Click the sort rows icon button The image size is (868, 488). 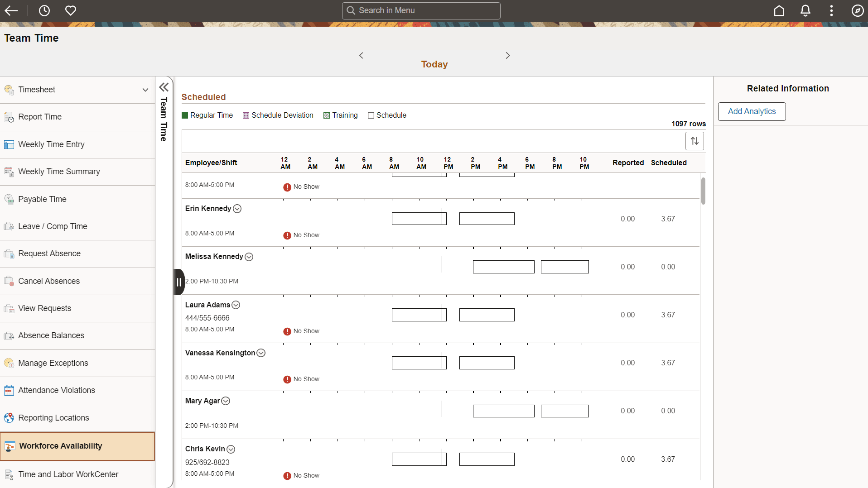pos(695,141)
